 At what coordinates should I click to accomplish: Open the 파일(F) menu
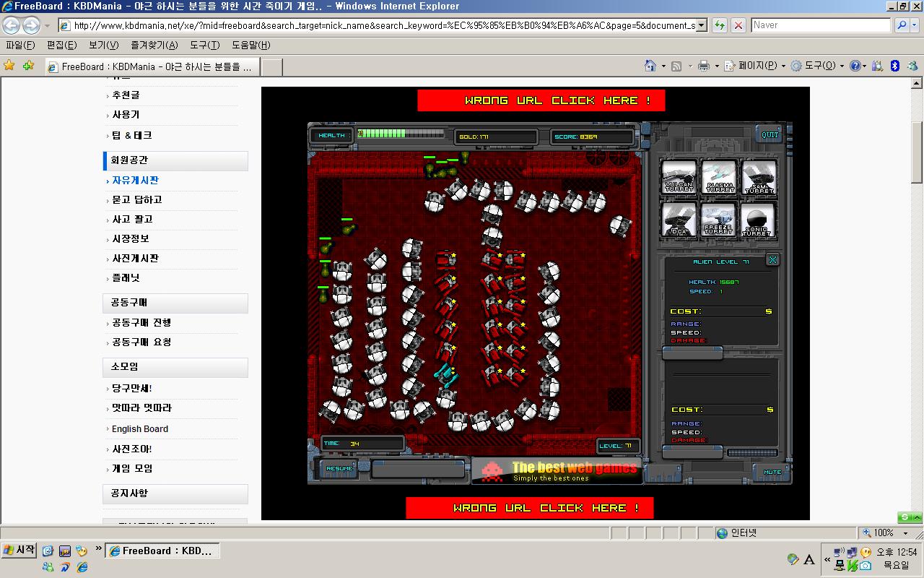tap(20, 45)
